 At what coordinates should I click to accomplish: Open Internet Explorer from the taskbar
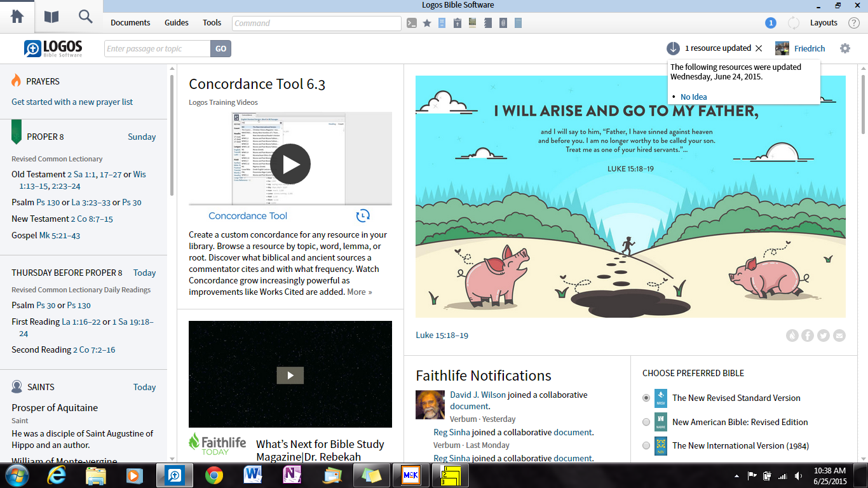pos(58,475)
